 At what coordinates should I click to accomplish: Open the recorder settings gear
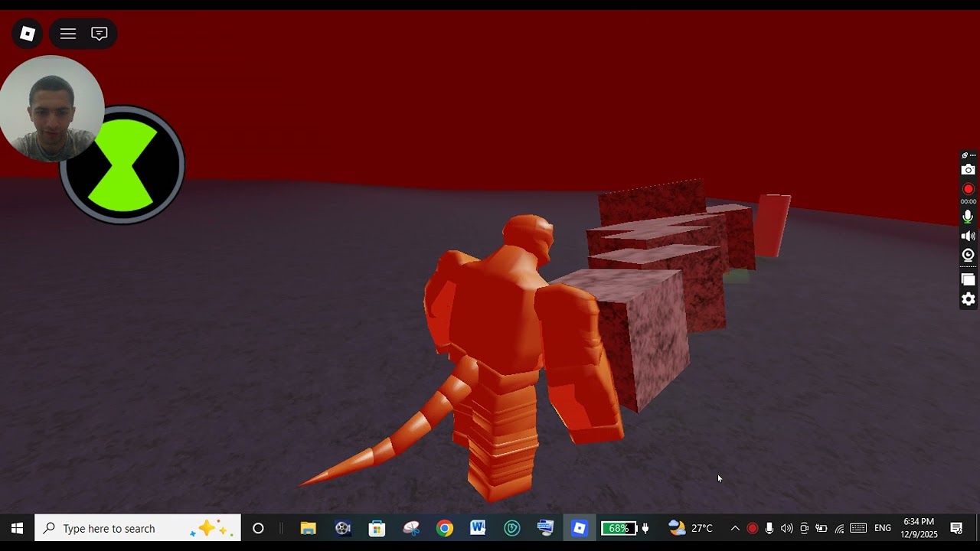coord(969,299)
